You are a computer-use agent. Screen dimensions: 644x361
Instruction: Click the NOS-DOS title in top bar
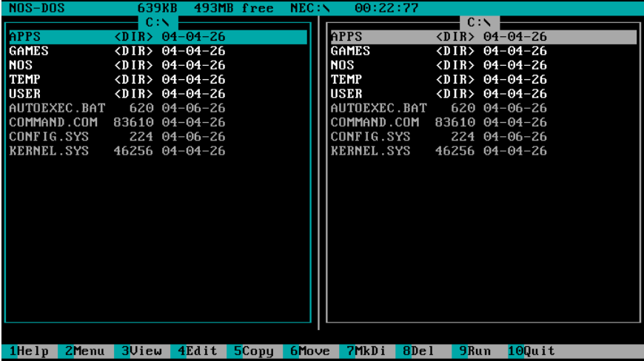(37, 8)
